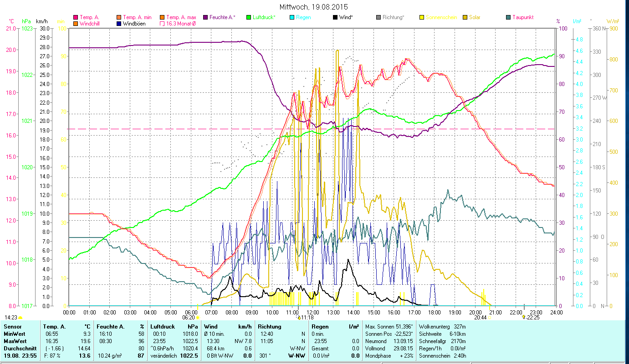This screenshot has height=364, width=629.
Task: Click the Temp. A. max legend swatch
Action: [x=162, y=18]
